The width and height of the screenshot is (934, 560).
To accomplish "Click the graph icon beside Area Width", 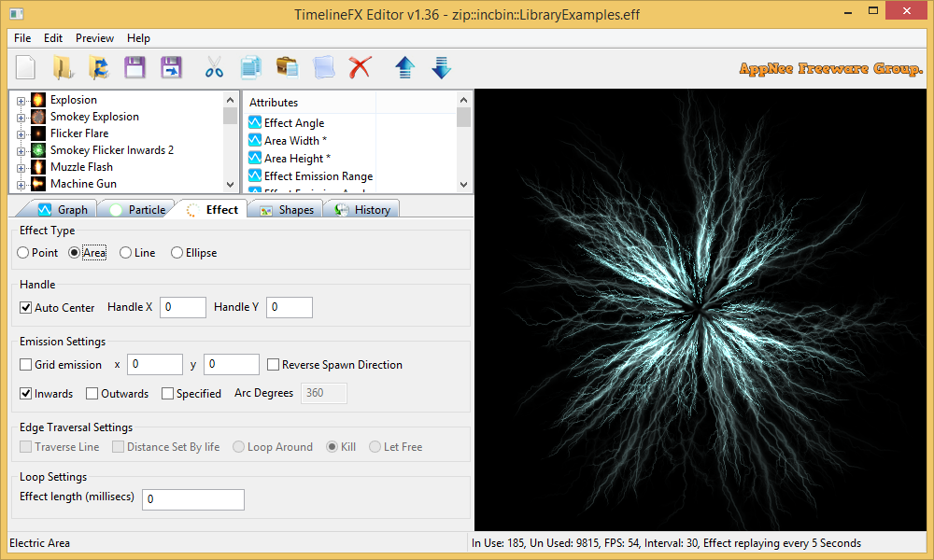I will (x=255, y=140).
